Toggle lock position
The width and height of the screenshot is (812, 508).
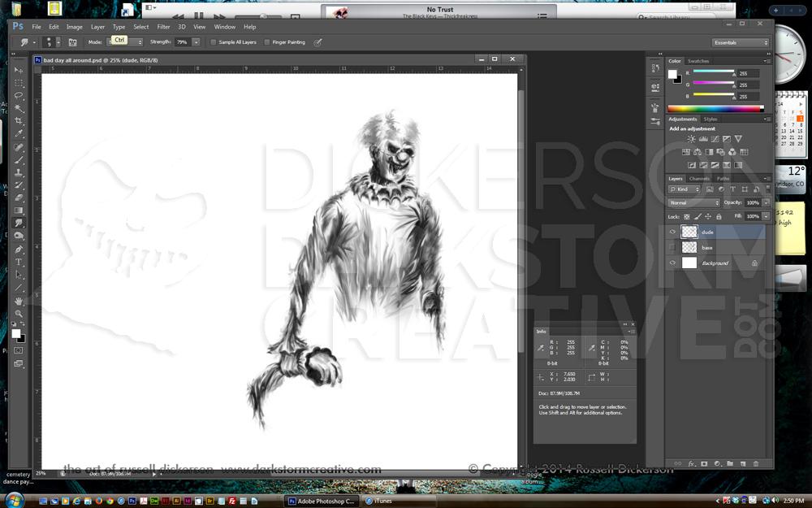(708, 217)
